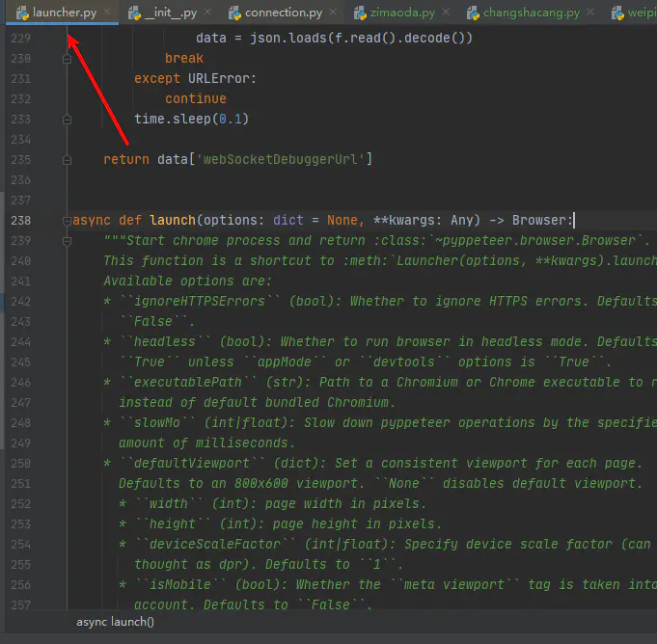This screenshot has height=644, width=657.
Task: Toggle the fold marker on line 235
Action: (67, 160)
